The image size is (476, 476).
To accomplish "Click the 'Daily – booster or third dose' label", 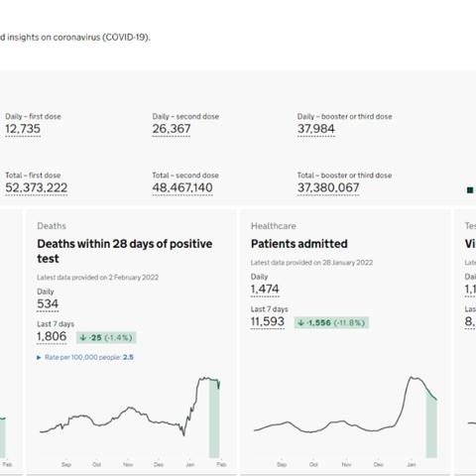I will point(344,116).
